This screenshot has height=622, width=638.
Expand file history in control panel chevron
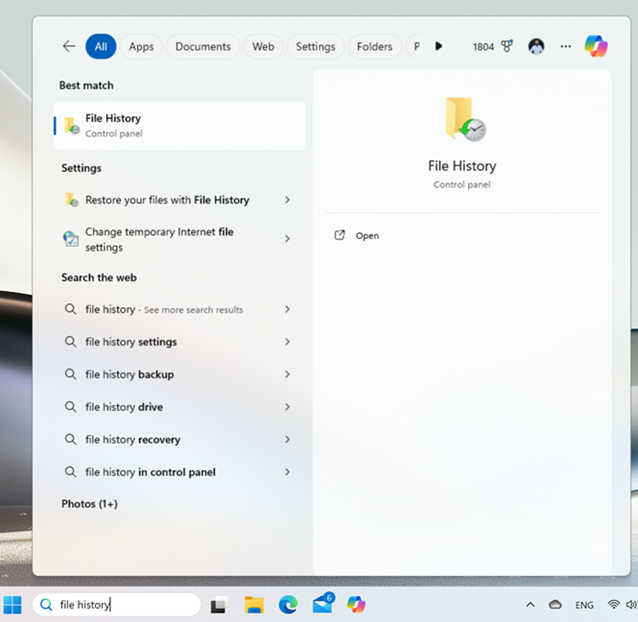click(287, 472)
